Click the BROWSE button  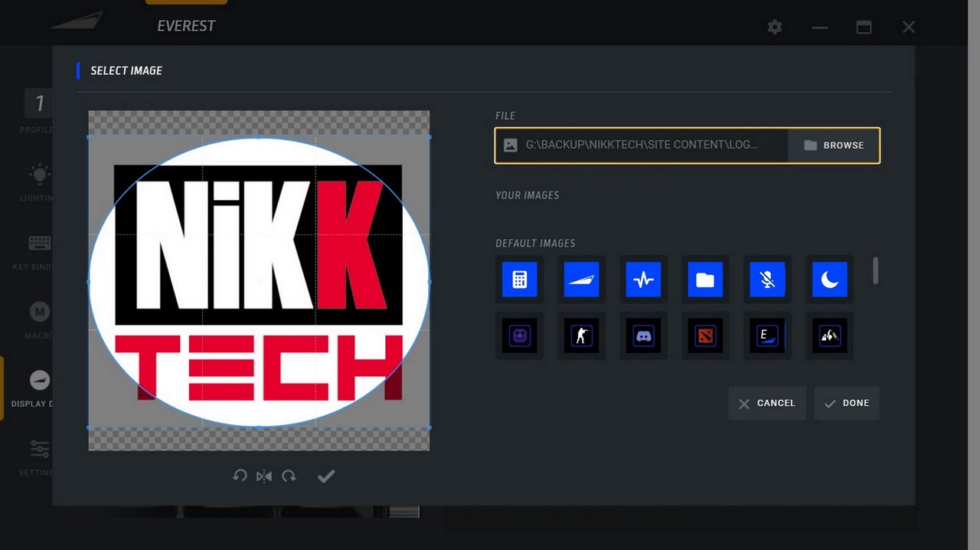coord(833,146)
